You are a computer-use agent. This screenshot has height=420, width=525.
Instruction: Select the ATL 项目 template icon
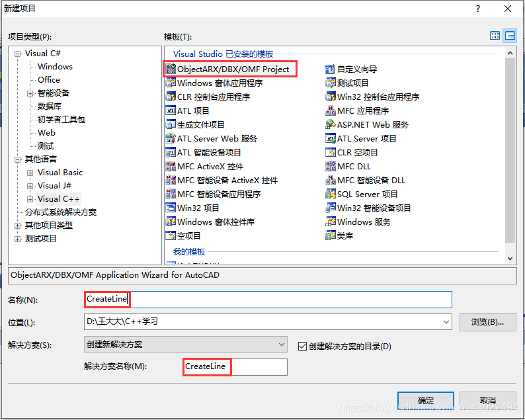[x=171, y=110]
